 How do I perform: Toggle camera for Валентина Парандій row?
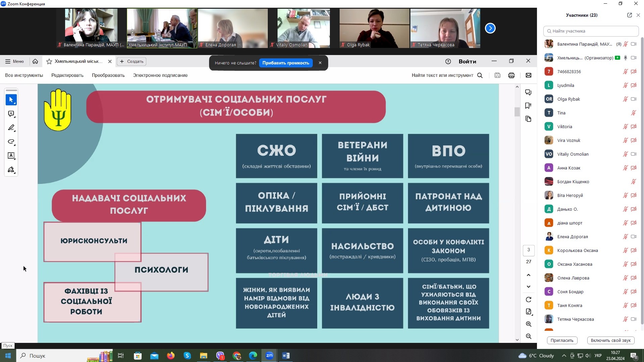click(634, 44)
